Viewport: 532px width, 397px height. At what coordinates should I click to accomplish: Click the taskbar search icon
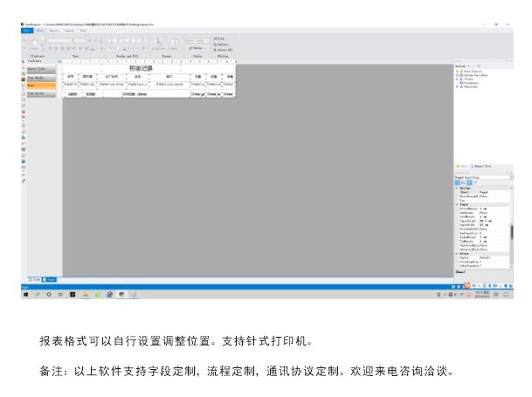(38, 295)
